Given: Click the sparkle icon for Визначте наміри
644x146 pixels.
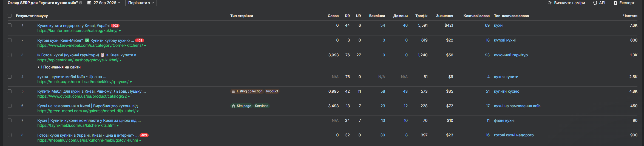Looking at the screenshot, I should pos(550,3).
